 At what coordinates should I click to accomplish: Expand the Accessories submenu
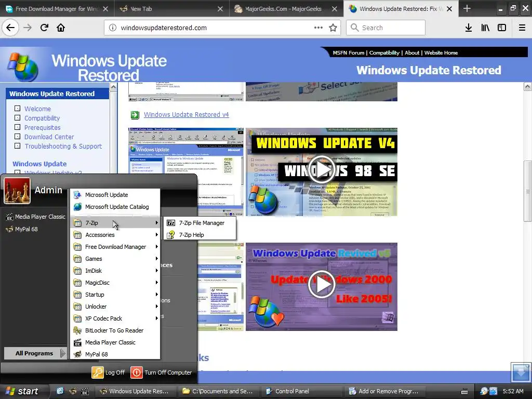(116, 235)
